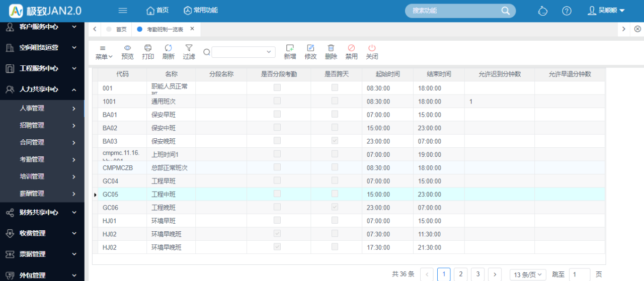Viewport: 644px width, 281px height.
Task: Click the 删除 delete toolbar icon
Action: point(331,52)
